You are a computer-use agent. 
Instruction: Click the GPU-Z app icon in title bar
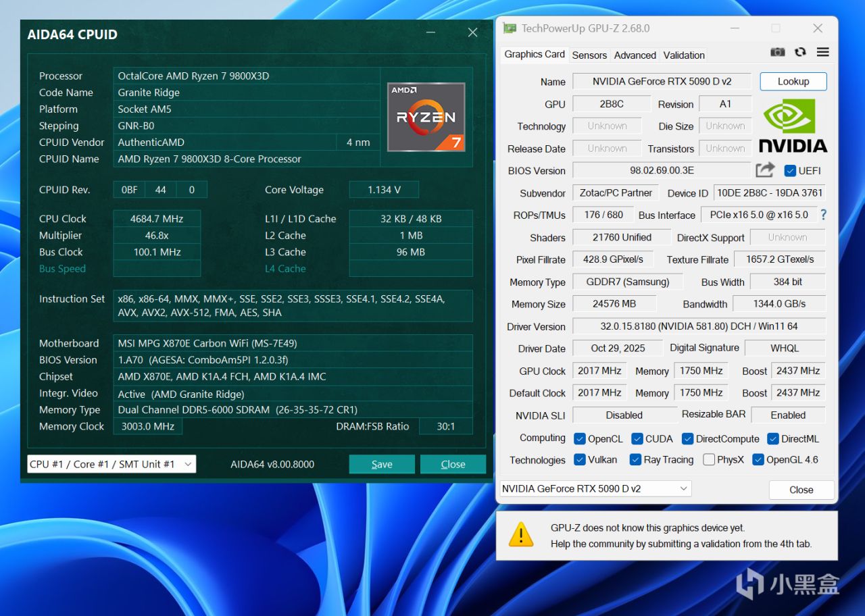pyautogui.click(x=509, y=28)
